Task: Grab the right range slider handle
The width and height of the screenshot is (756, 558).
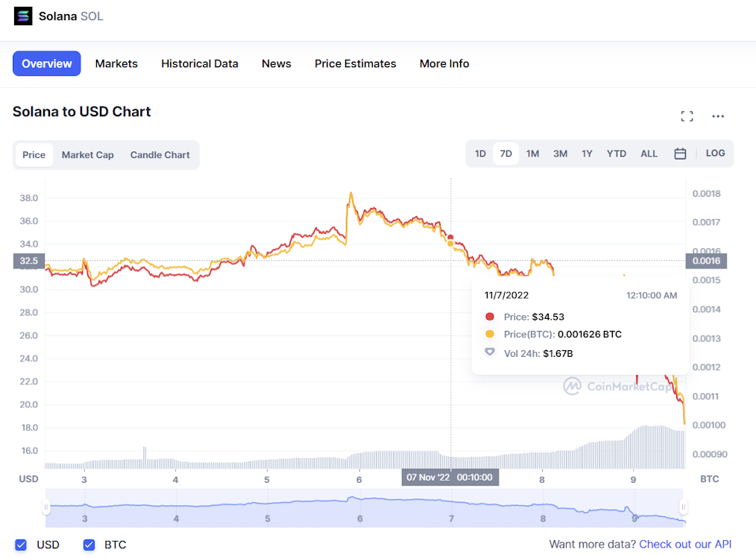Action: click(683, 507)
